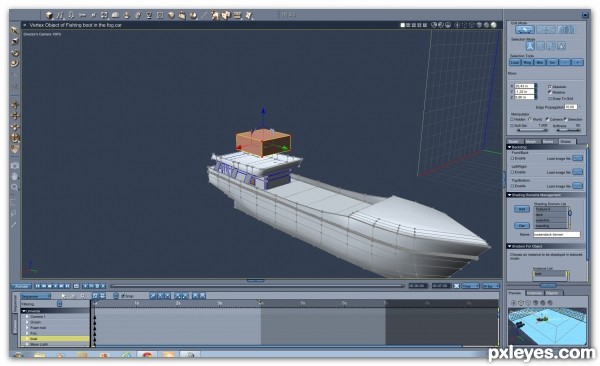Screen dimensions: 600x366
Task: Pick the magnifying glass zoom tool
Action: pyautogui.click(x=15, y=187)
